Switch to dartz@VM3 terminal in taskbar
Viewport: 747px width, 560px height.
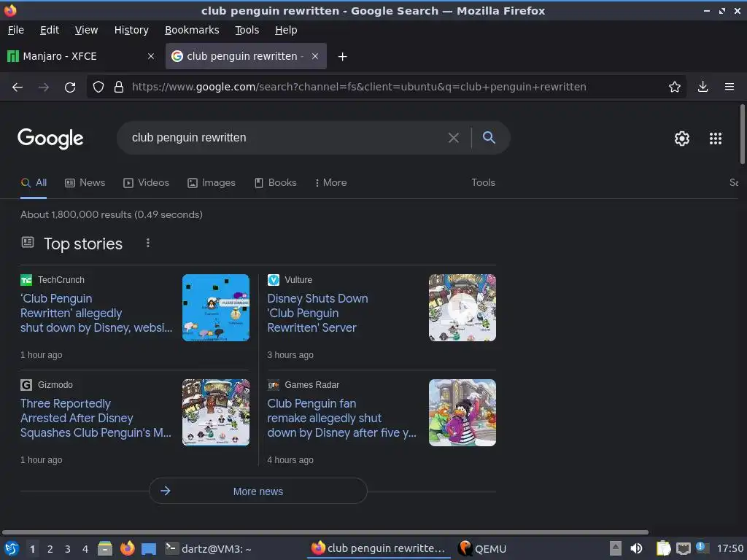click(x=208, y=549)
